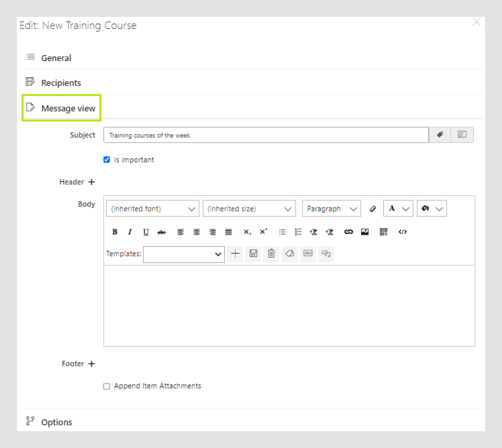
Task: Open the General section
Action: pos(250,58)
